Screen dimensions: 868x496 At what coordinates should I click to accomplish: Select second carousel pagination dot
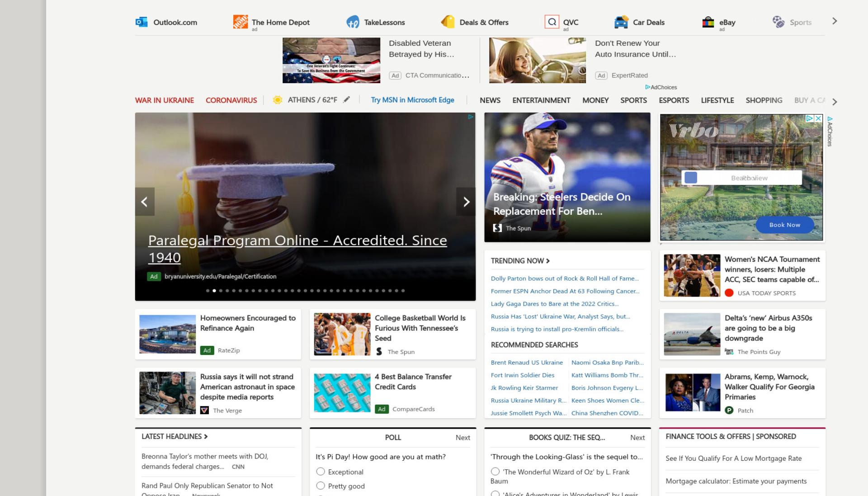click(x=214, y=291)
